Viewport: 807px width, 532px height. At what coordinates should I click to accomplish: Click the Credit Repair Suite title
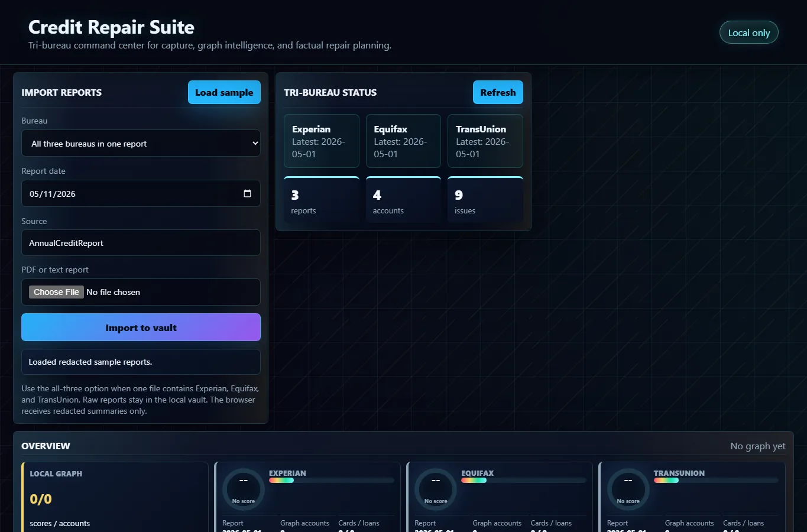(111, 27)
